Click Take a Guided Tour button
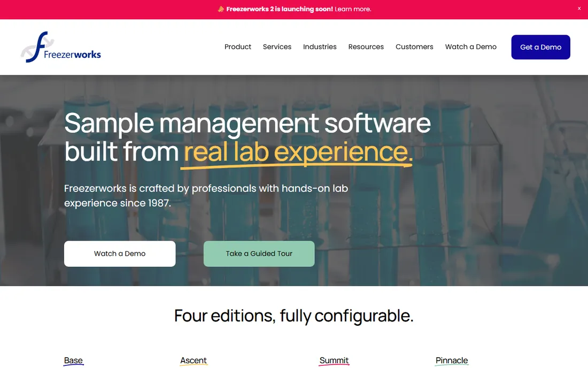 [259, 254]
